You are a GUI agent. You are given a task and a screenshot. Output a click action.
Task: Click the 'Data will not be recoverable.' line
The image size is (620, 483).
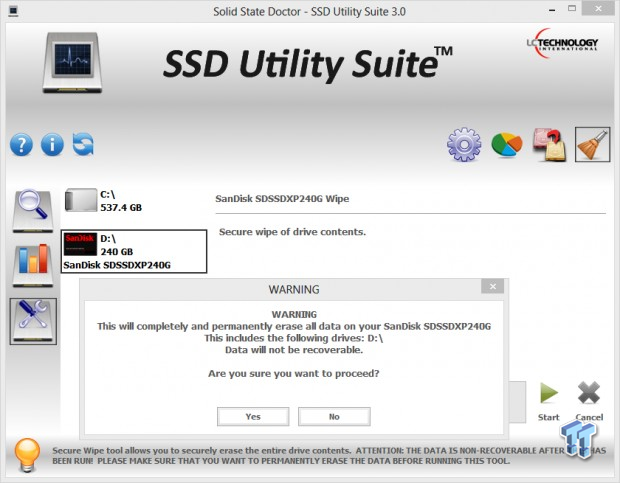[294, 350]
